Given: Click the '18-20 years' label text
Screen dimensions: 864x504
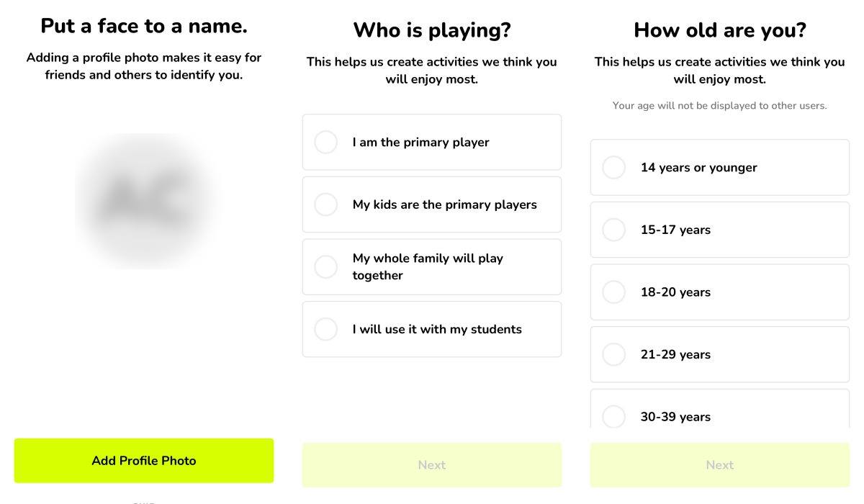Looking at the screenshot, I should pos(675,292).
